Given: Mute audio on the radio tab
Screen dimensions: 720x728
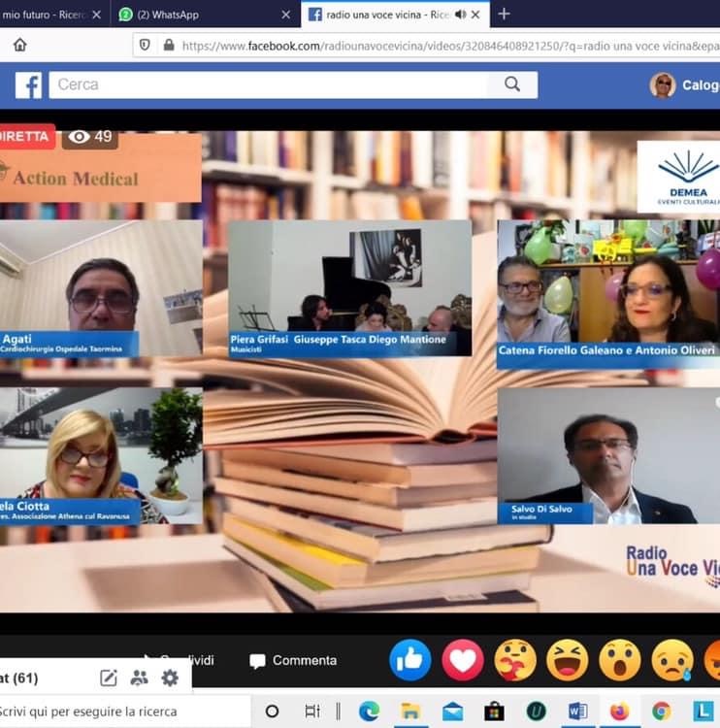Looking at the screenshot, I should point(460,15).
